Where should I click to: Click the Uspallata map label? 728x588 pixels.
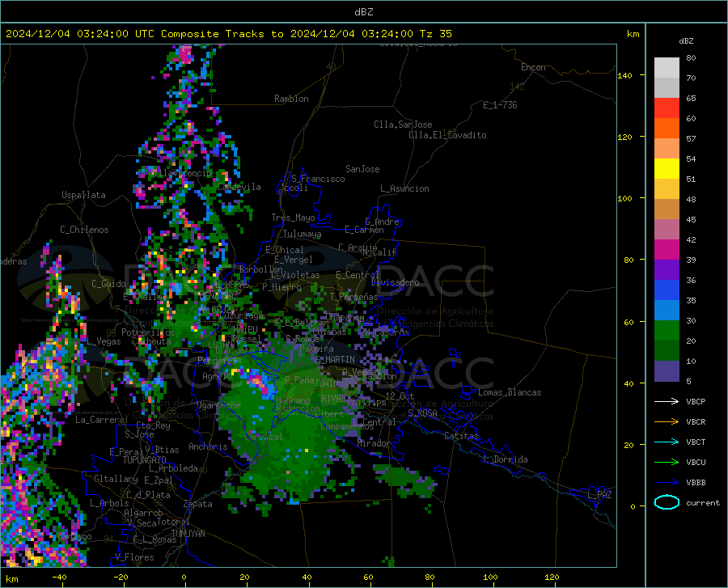click(83, 195)
